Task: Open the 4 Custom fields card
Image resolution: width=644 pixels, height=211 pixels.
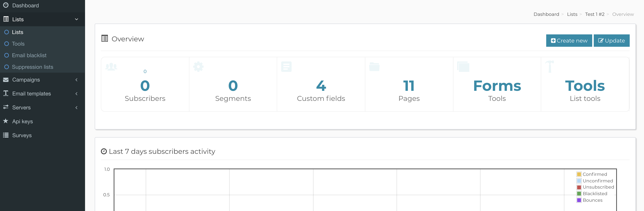Action: tap(321, 84)
